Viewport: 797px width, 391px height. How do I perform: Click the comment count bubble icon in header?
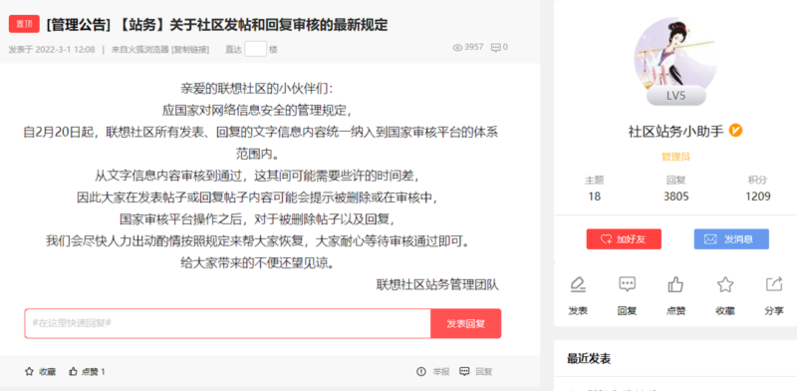point(496,47)
